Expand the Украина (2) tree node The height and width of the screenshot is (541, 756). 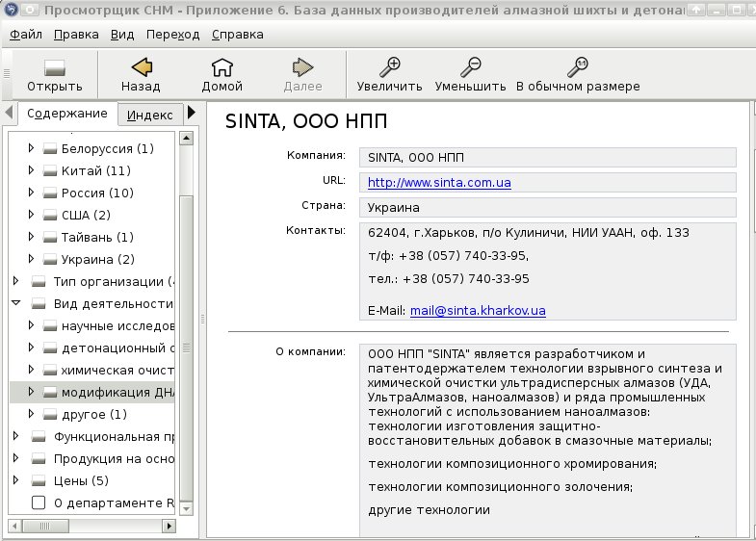(31, 259)
